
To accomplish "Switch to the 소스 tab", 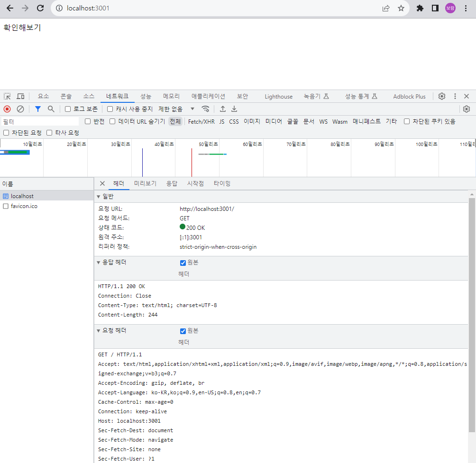I will pyautogui.click(x=89, y=96).
